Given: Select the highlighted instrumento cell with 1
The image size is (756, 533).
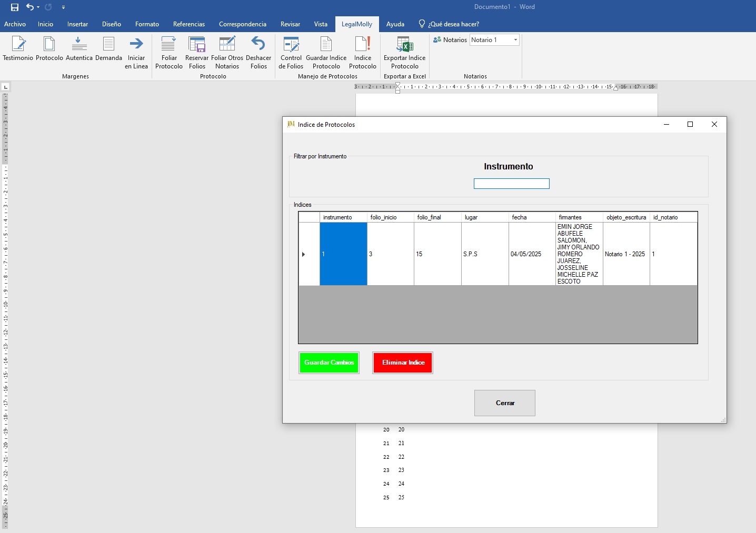Looking at the screenshot, I should [x=343, y=254].
